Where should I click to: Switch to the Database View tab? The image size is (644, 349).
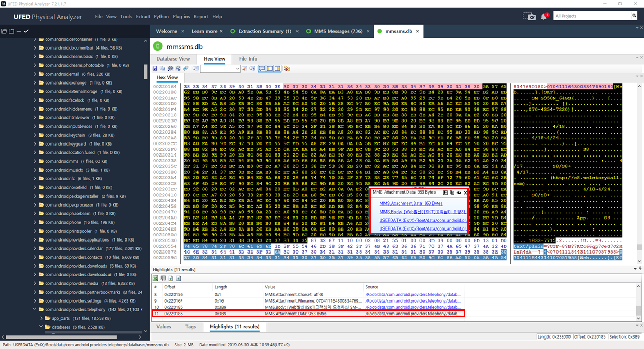[174, 59]
